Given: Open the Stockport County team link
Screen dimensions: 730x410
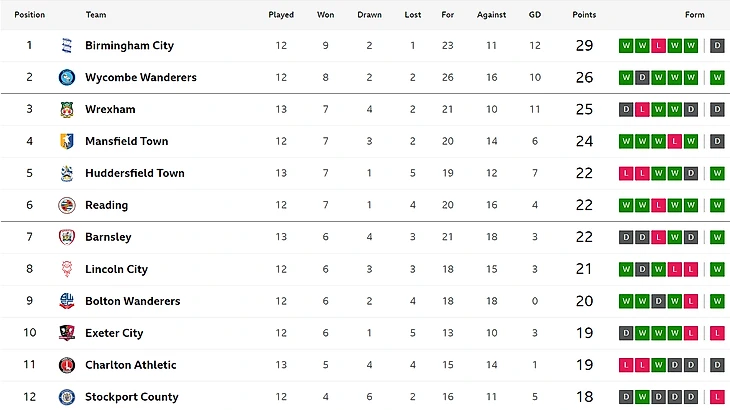Looking at the screenshot, I should (131, 398).
